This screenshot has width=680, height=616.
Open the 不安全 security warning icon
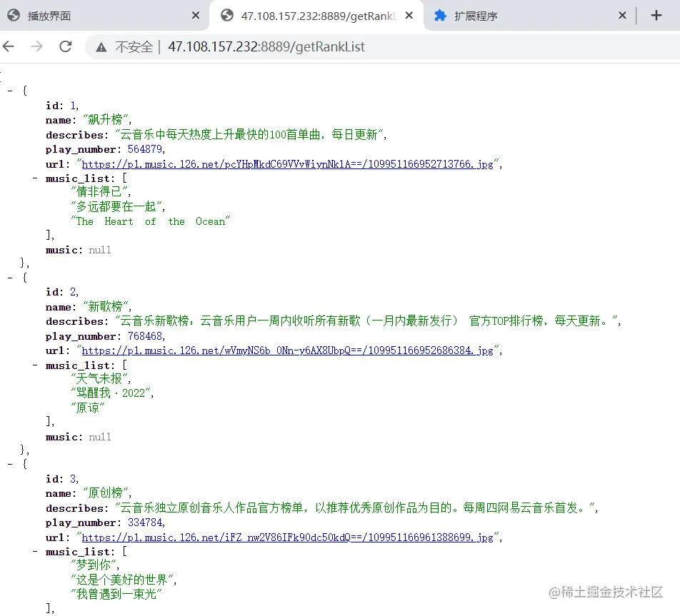point(101,47)
